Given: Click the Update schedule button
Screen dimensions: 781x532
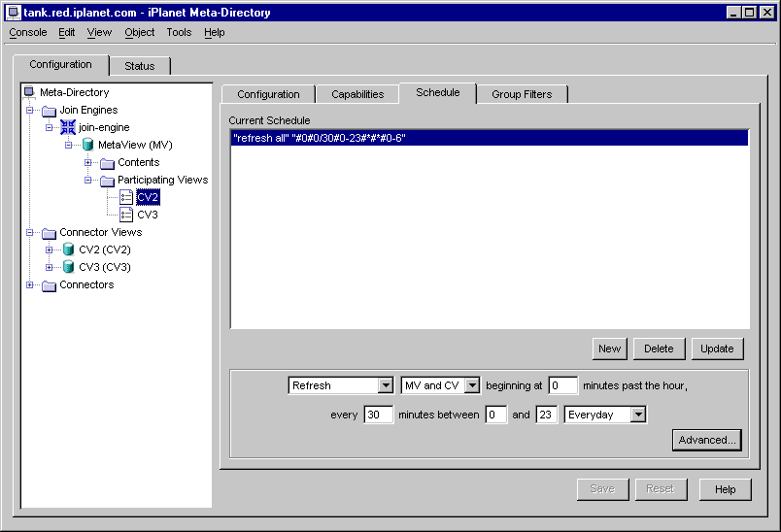Looking at the screenshot, I should point(717,349).
